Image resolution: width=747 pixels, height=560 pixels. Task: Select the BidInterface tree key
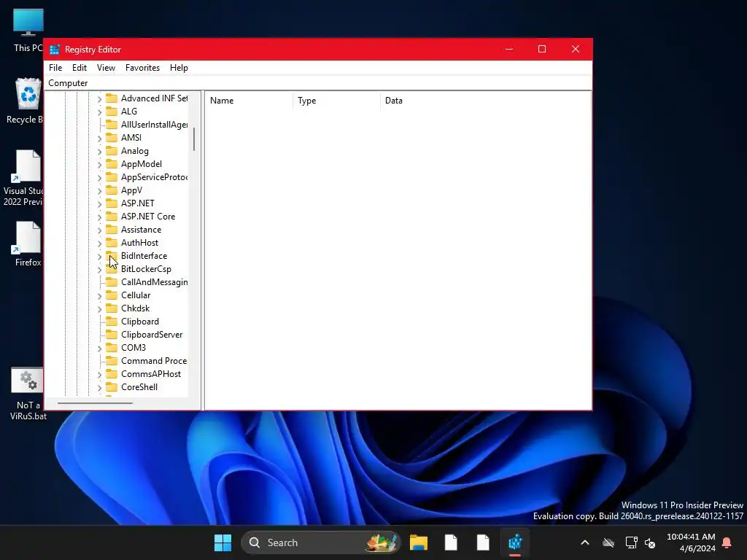[144, 256]
